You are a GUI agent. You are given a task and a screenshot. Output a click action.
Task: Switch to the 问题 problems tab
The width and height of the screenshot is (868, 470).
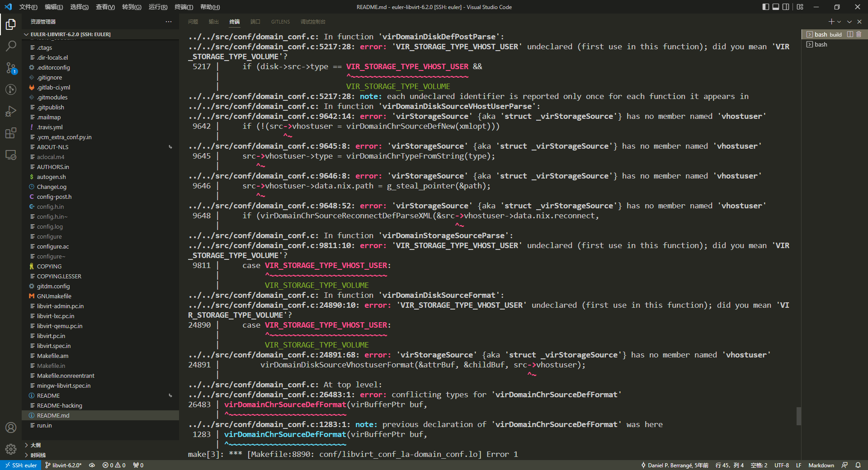(193, 22)
